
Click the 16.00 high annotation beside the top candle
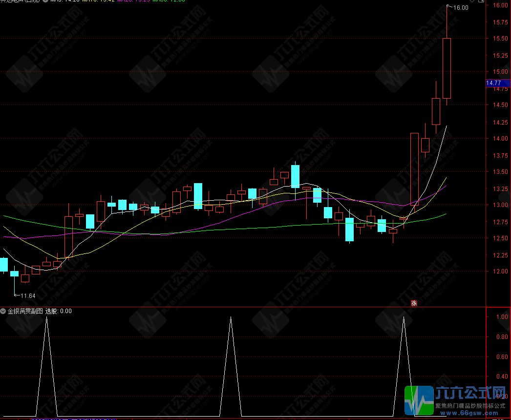coord(461,7)
